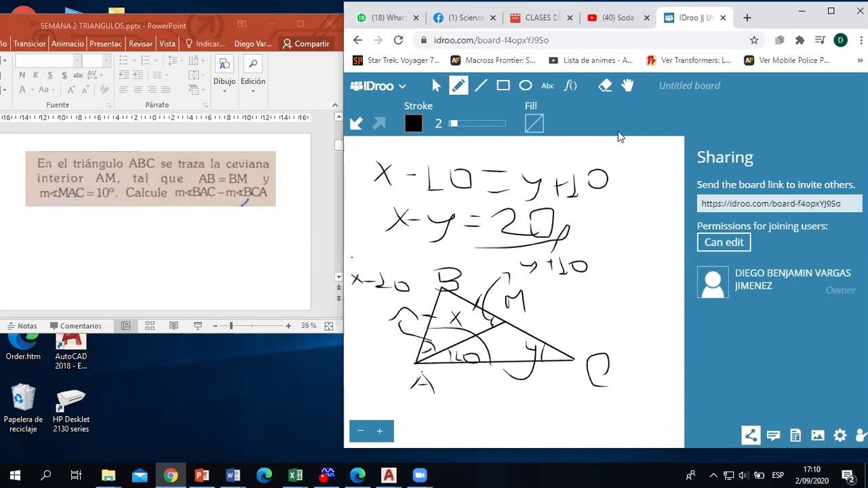Go back in Chrome browser
The image size is (868, 488).
coord(358,40)
